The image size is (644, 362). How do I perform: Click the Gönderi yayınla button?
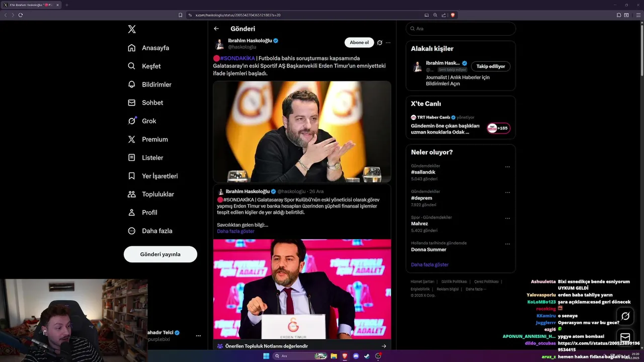click(x=160, y=254)
